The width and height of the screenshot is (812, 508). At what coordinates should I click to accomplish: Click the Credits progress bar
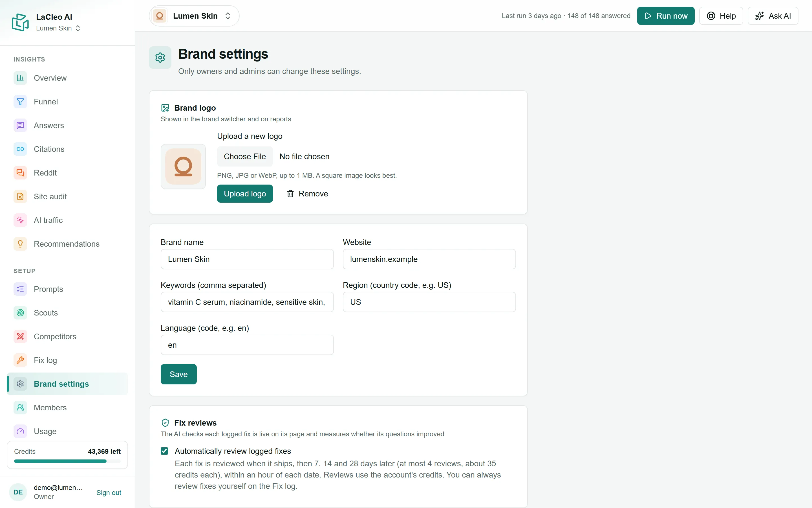coord(67,461)
